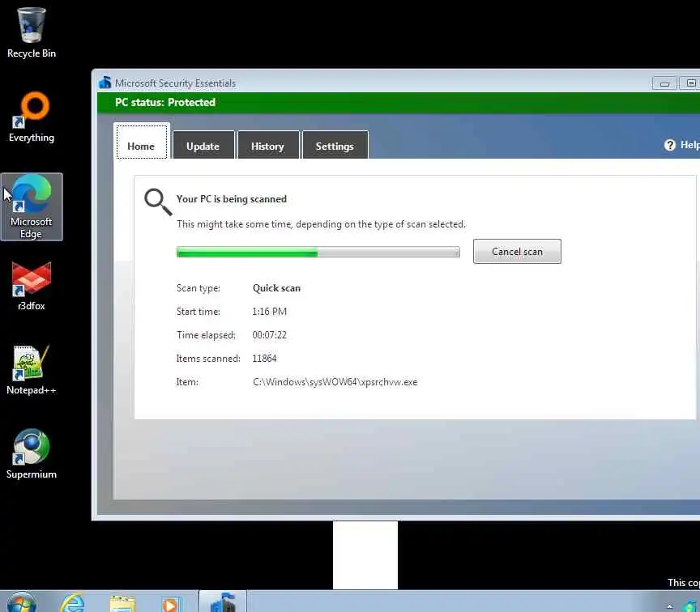Image resolution: width=700 pixels, height=612 pixels.
Task: Click the green scan progress bar
Action: coord(318,252)
